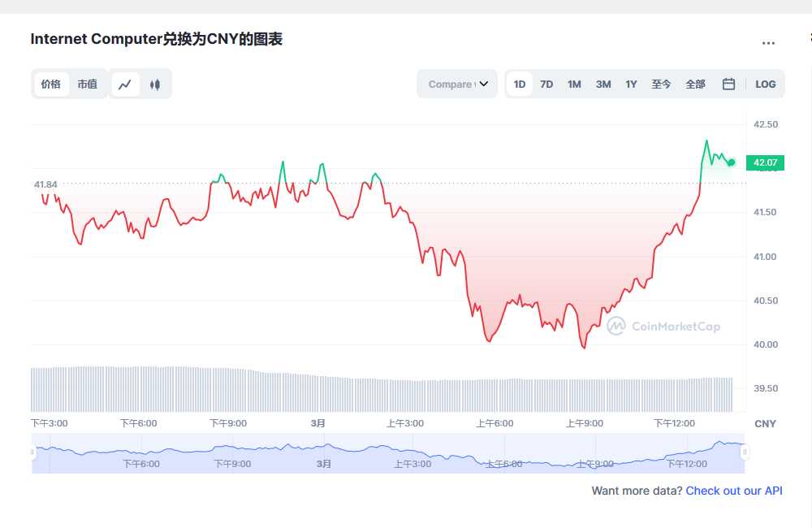812x528 pixels.
Task: Click the 42.07 current price label
Action: [x=766, y=162]
